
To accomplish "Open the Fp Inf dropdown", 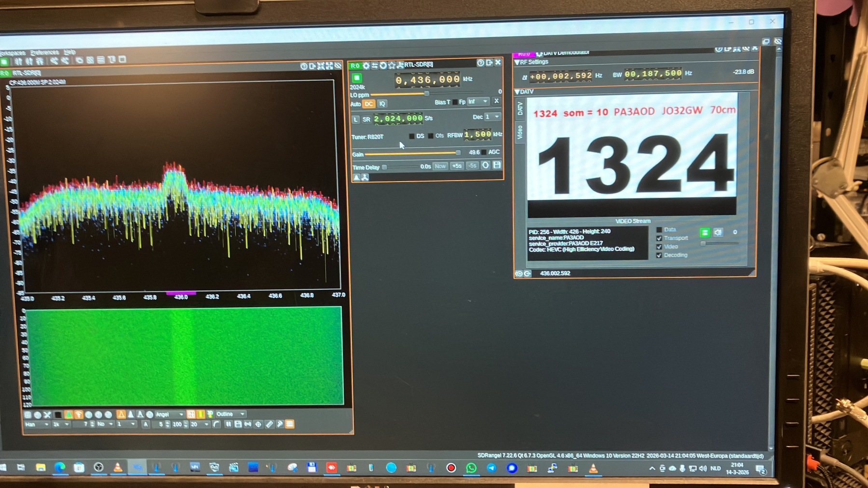I will (x=478, y=102).
